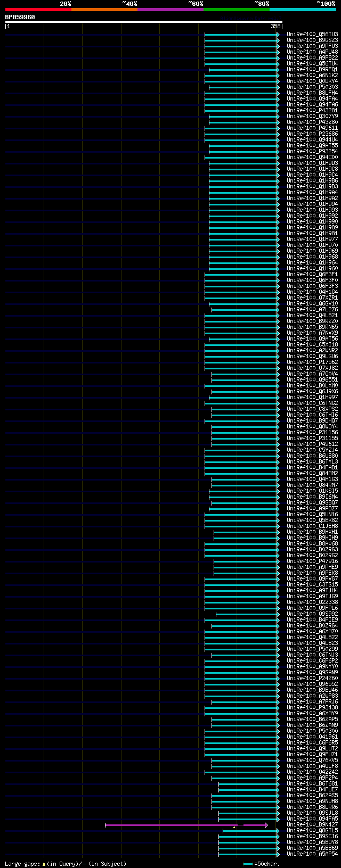Click the UniRef100_Q1H9B6 label
Screen dimensions: 341x868
point(312,180)
